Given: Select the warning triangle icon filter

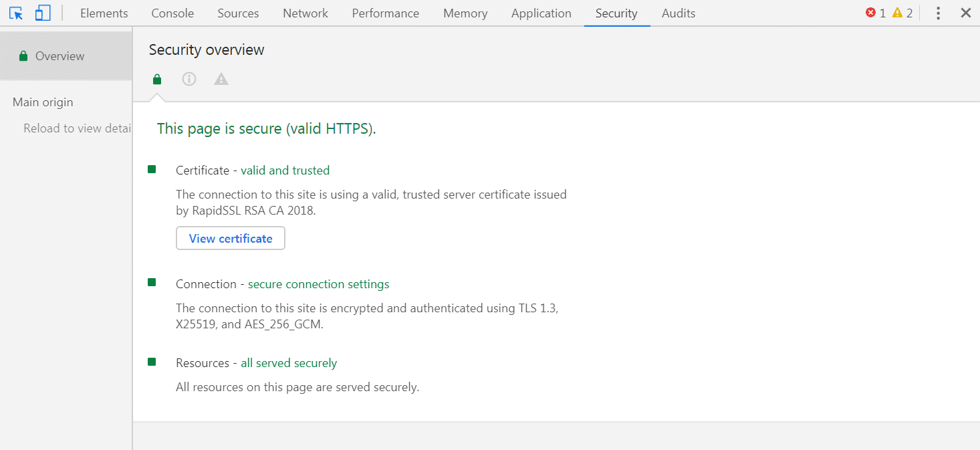Looking at the screenshot, I should click(221, 79).
